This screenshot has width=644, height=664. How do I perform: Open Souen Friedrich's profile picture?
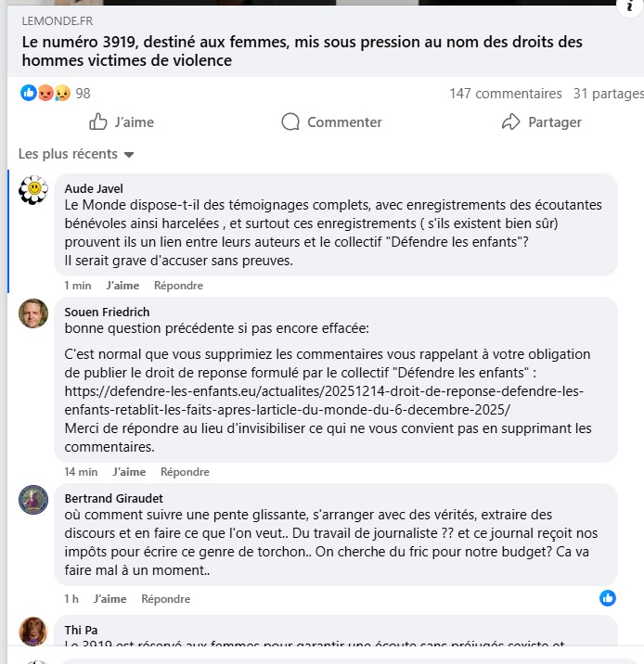point(34,313)
